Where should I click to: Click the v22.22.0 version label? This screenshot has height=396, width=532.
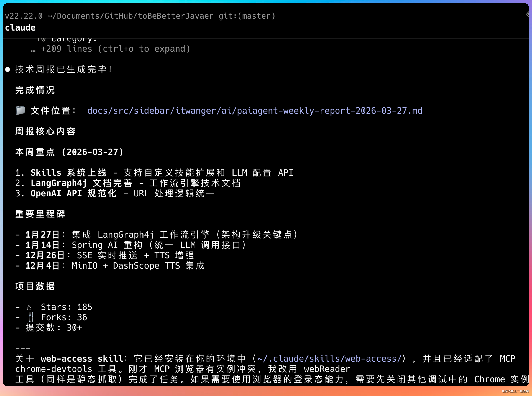click(24, 16)
